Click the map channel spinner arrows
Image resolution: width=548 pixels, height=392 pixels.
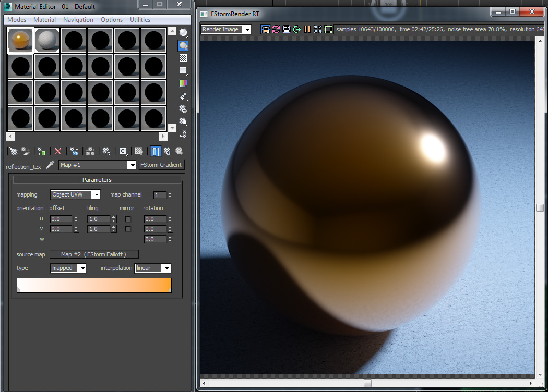(170, 195)
